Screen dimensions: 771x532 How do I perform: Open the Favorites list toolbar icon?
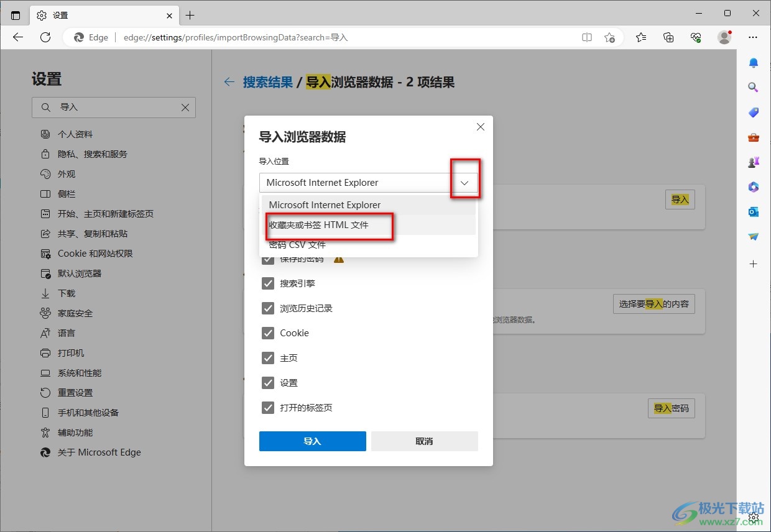[x=641, y=37]
